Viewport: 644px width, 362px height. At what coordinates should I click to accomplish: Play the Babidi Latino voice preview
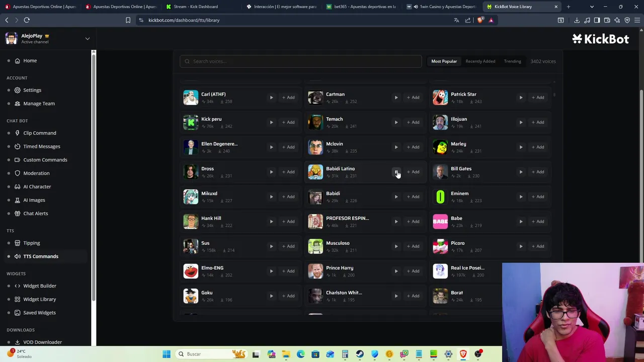click(396, 172)
